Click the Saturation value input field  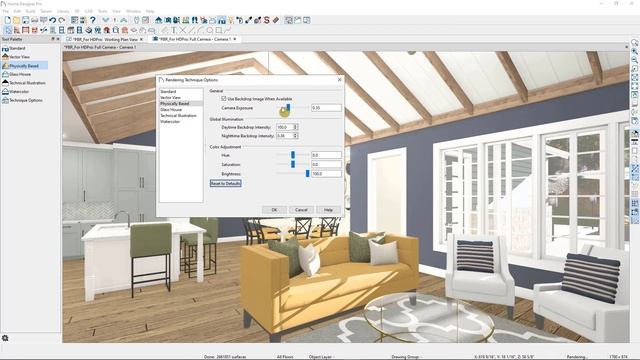327,164
